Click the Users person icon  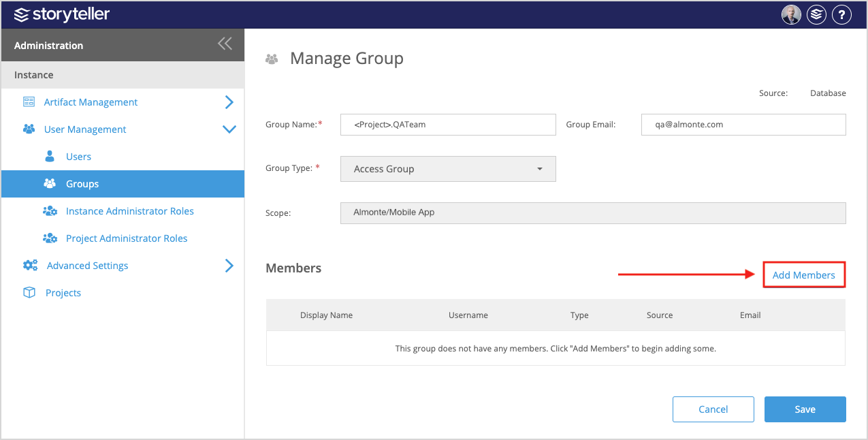click(50, 156)
